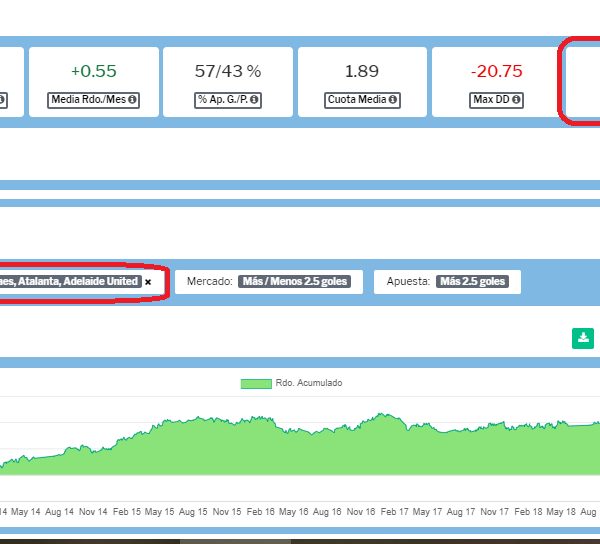
Task: Click the Cuota Media label
Action: pyautogui.click(x=357, y=100)
